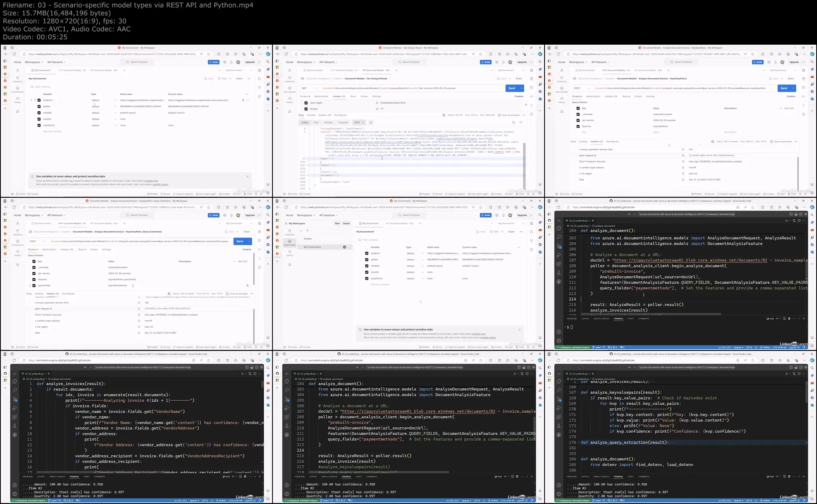The height and width of the screenshot is (504, 817).
Task: Open Source Control icon in VS Code with empty terminal
Action: click(559, 246)
